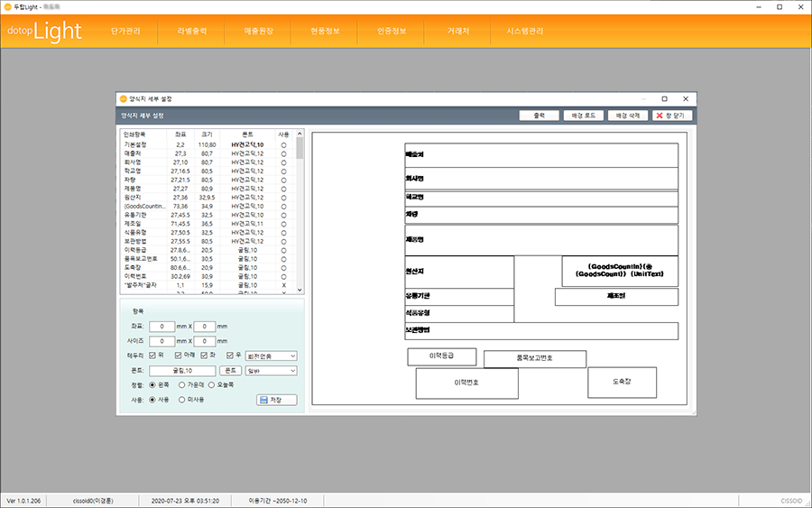Click the 이력번호 box in label preview
812x508 pixels.
pos(466,383)
